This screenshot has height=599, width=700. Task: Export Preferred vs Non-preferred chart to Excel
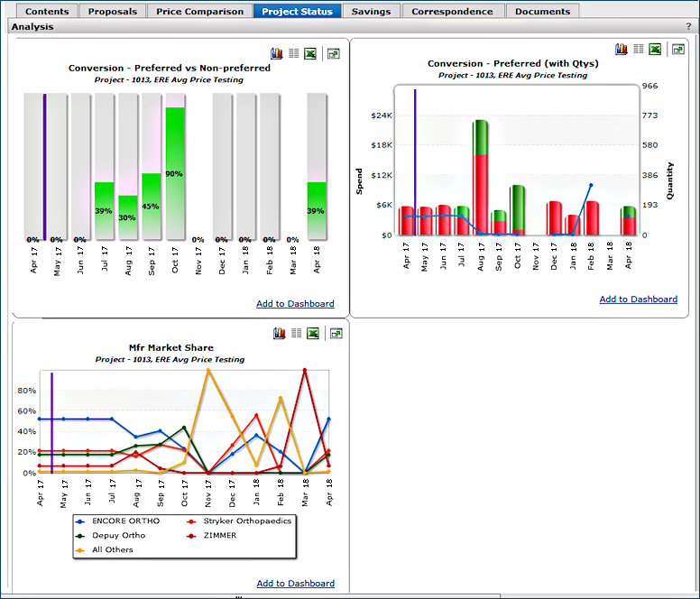coord(311,54)
